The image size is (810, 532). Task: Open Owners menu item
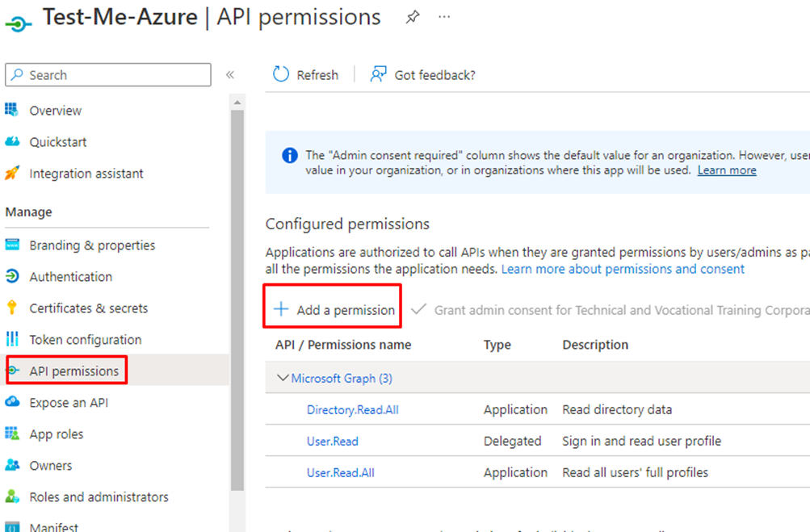(51, 466)
